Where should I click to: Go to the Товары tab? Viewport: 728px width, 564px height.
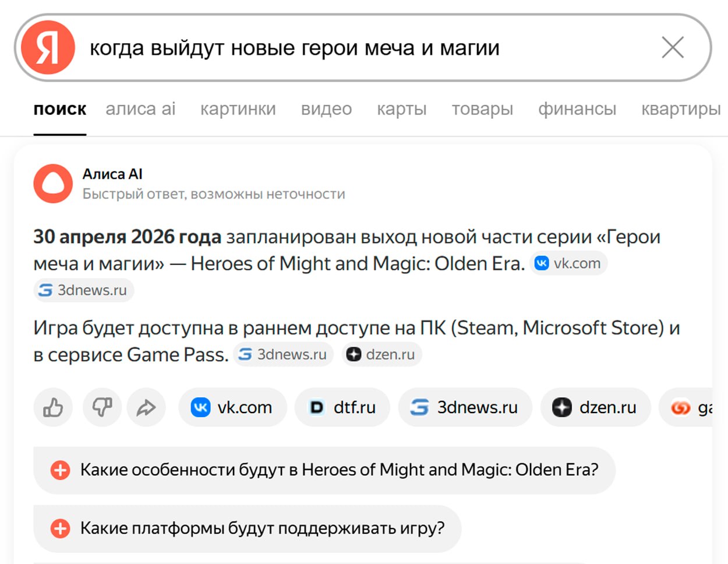point(482,109)
